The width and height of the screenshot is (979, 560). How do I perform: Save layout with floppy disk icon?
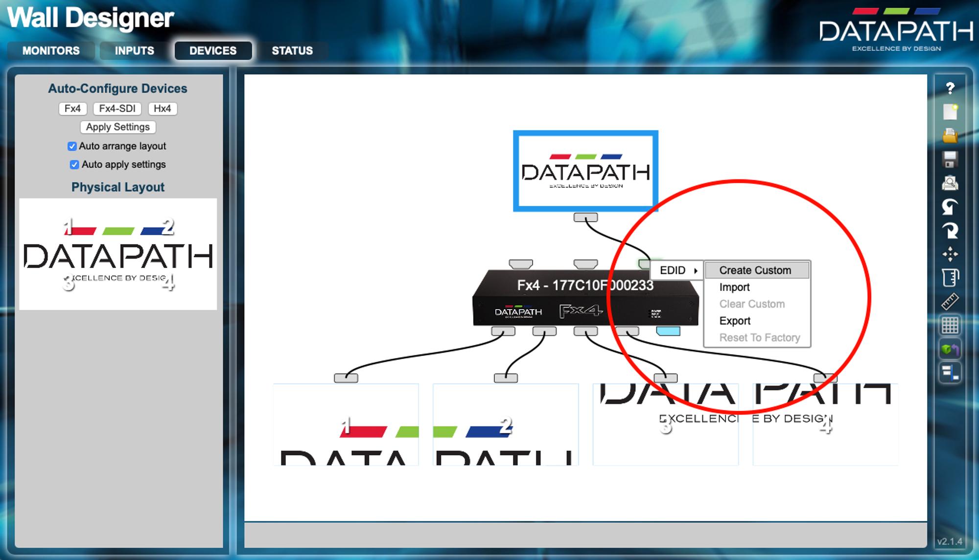[x=950, y=159]
